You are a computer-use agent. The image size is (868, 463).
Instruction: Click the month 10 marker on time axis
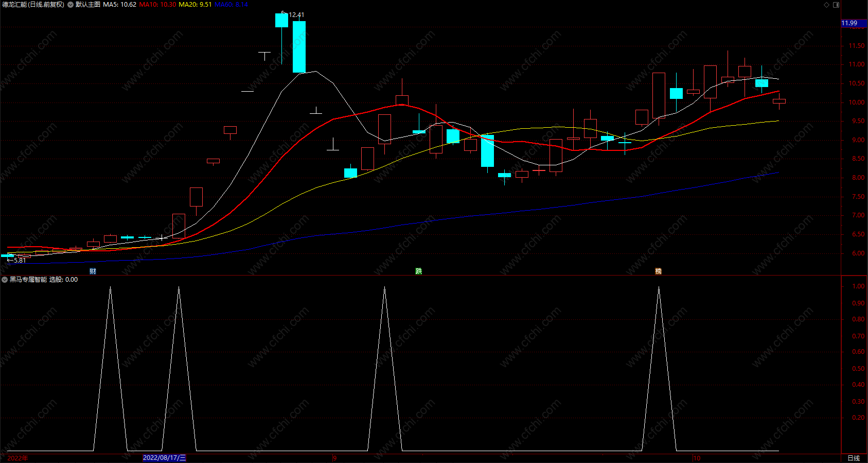(697, 458)
